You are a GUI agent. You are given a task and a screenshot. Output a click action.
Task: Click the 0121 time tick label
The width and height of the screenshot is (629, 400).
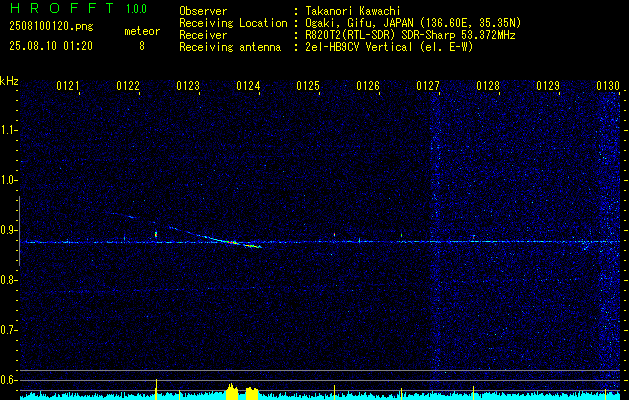[68, 86]
